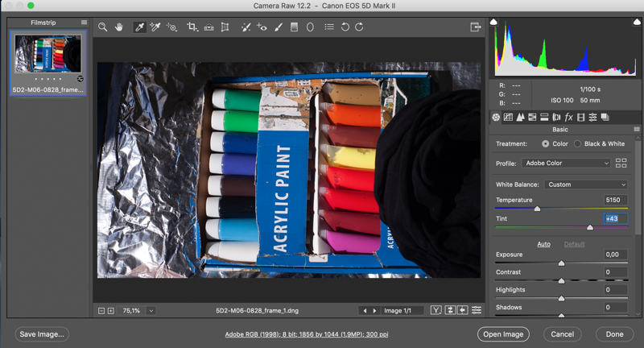
Task: Open the Filmstrip panel menu
Action: [x=84, y=23]
